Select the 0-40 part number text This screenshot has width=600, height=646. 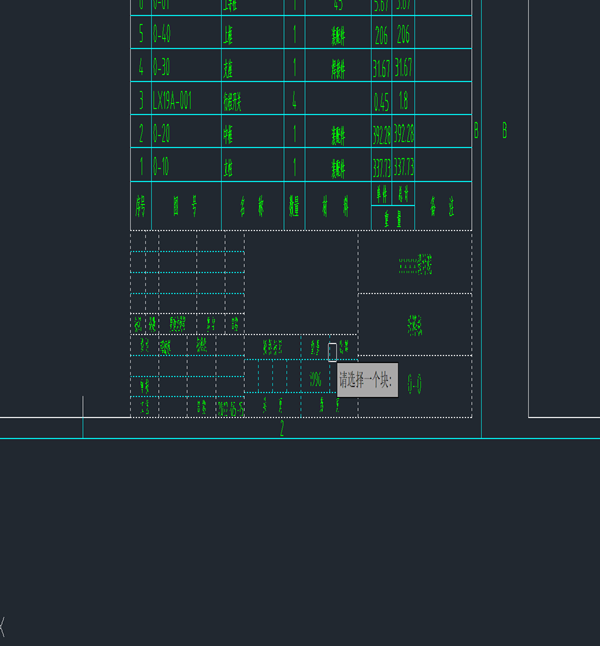pyautogui.click(x=162, y=34)
